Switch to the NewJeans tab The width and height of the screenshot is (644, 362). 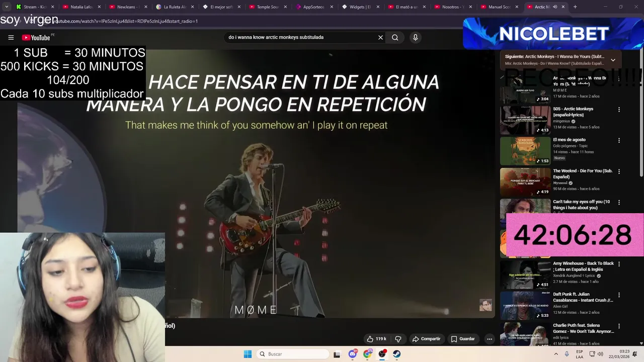(128, 7)
